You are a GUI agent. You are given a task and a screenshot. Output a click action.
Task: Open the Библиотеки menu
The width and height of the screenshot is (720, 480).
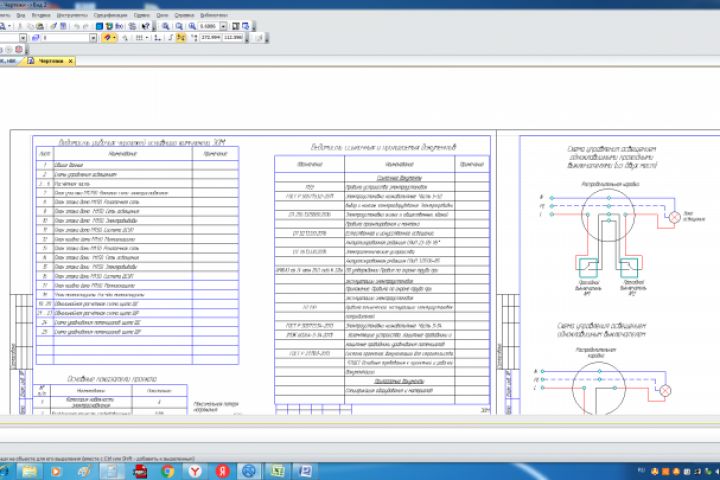pos(214,15)
